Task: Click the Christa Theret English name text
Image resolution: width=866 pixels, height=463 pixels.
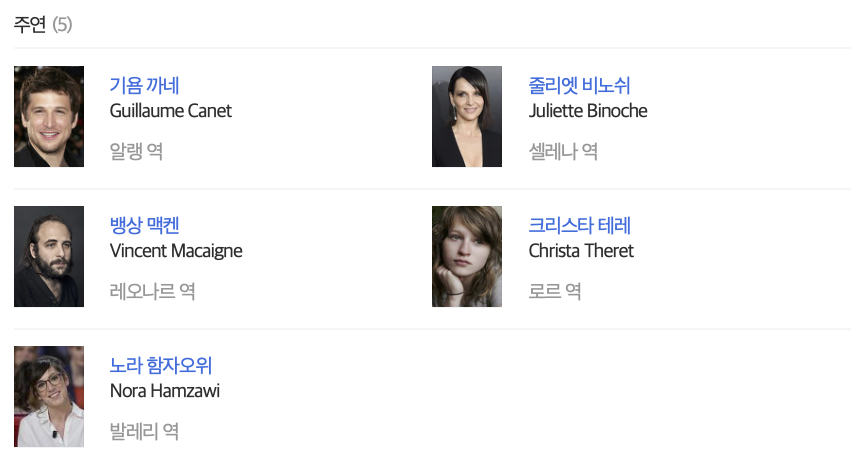Action: [581, 251]
